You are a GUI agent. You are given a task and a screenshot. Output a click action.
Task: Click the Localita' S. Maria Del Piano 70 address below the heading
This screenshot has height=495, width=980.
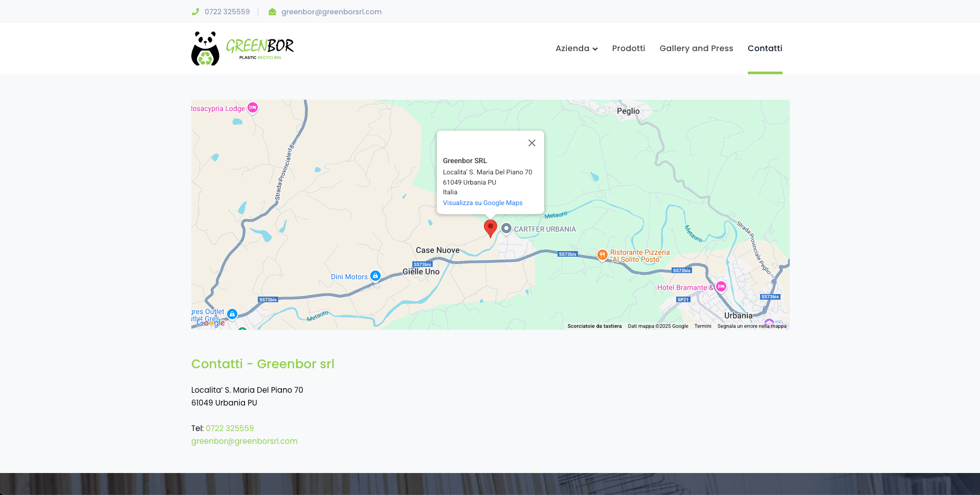click(x=247, y=390)
